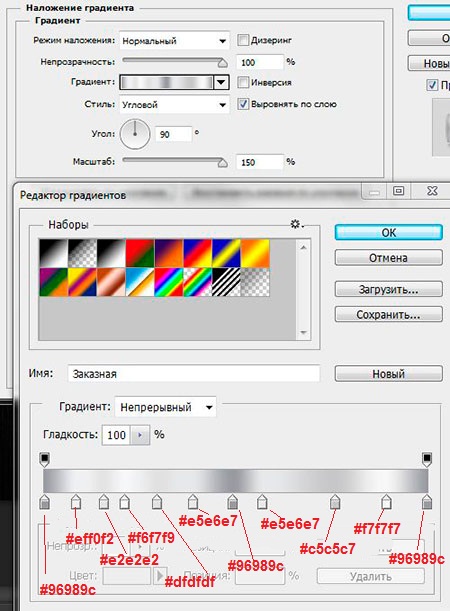Click the Сохранить... button

pos(388,314)
